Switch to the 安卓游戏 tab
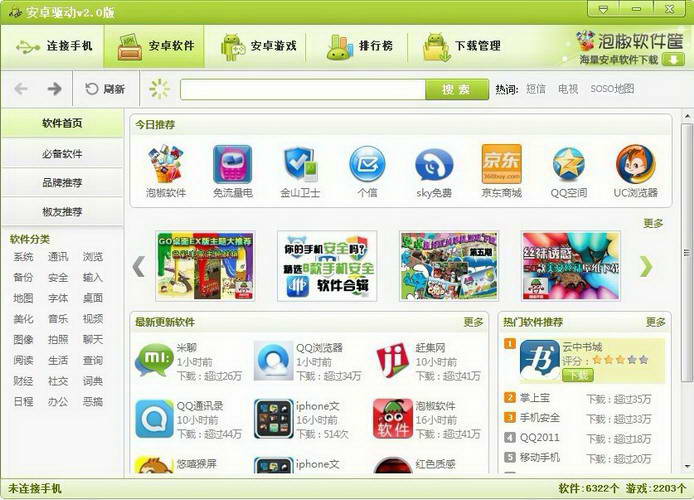This screenshot has height=500, width=694. point(259,46)
